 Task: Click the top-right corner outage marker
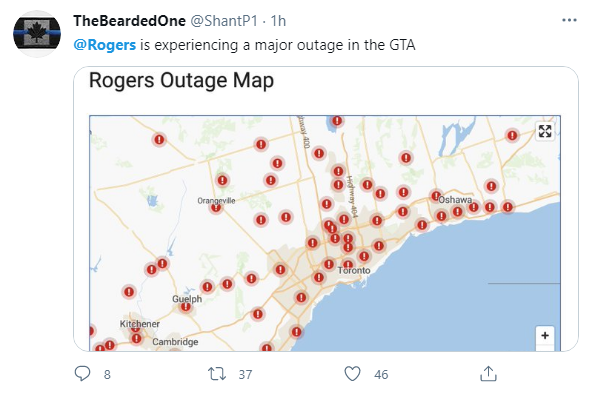click(512, 135)
